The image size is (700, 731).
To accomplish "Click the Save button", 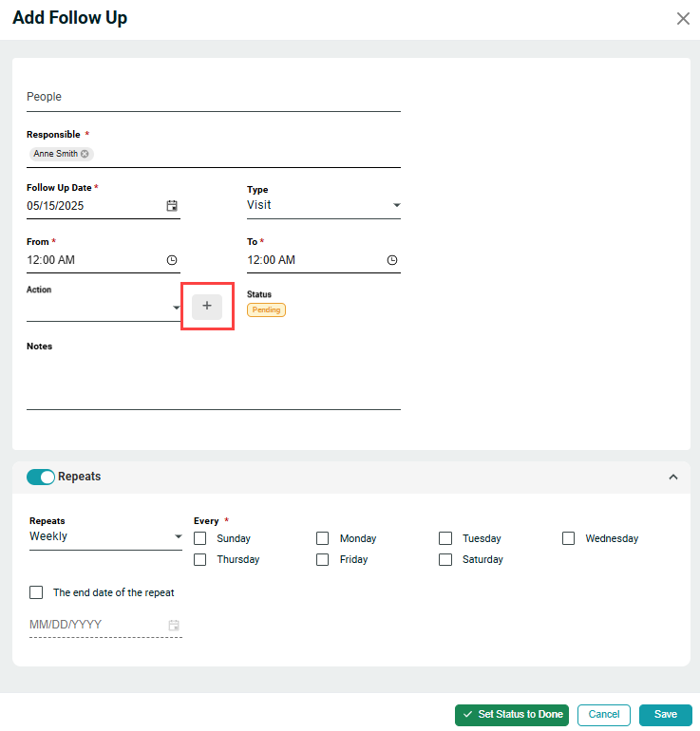I will [x=665, y=715].
